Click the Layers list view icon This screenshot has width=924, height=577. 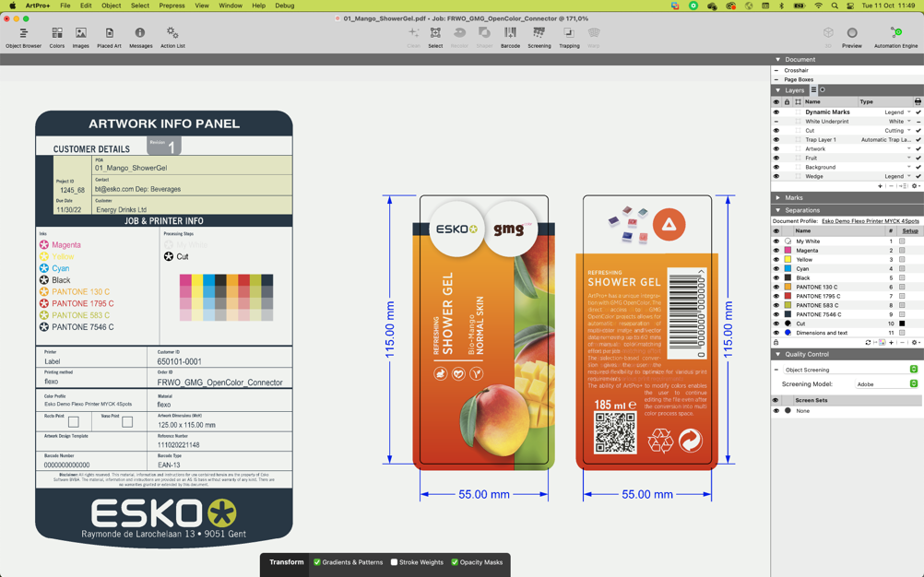(x=814, y=90)
